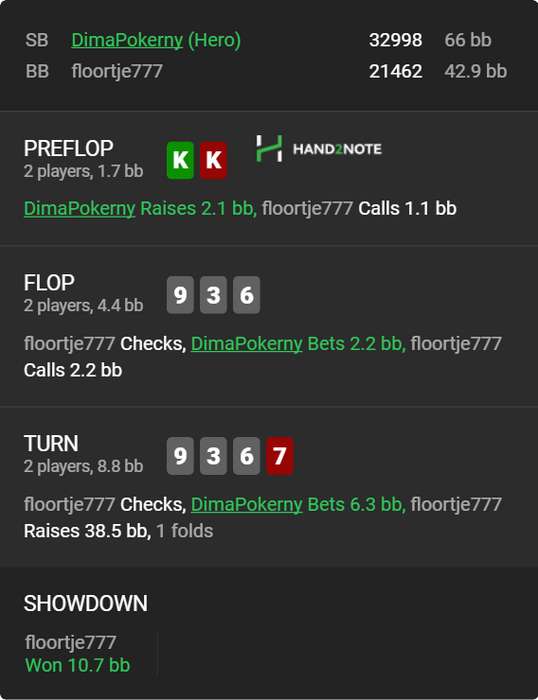Select the 9 card on the flop row

tap(180, 295)
